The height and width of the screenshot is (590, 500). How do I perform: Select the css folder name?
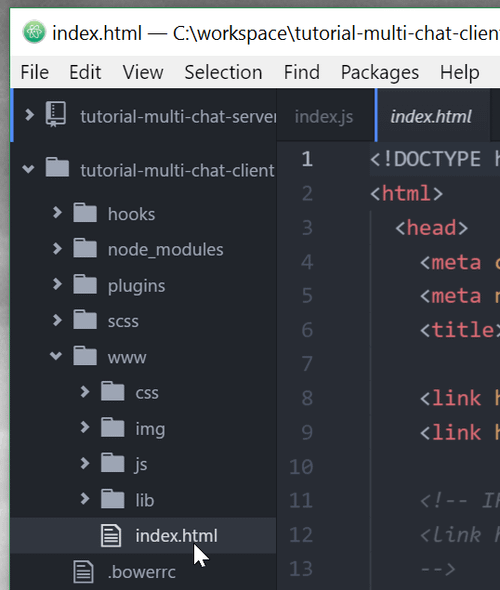point(147,393)
